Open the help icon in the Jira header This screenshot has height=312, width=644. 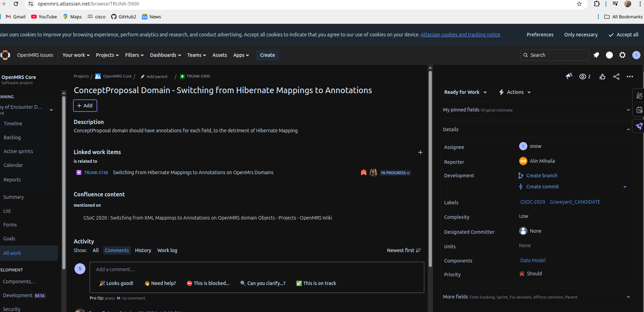click(609, 55)
